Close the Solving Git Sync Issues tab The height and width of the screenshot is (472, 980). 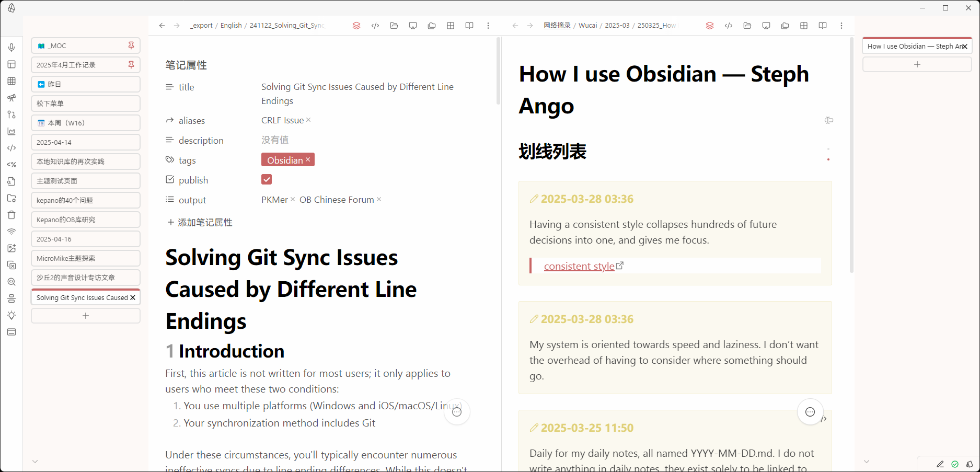[133, 297]
